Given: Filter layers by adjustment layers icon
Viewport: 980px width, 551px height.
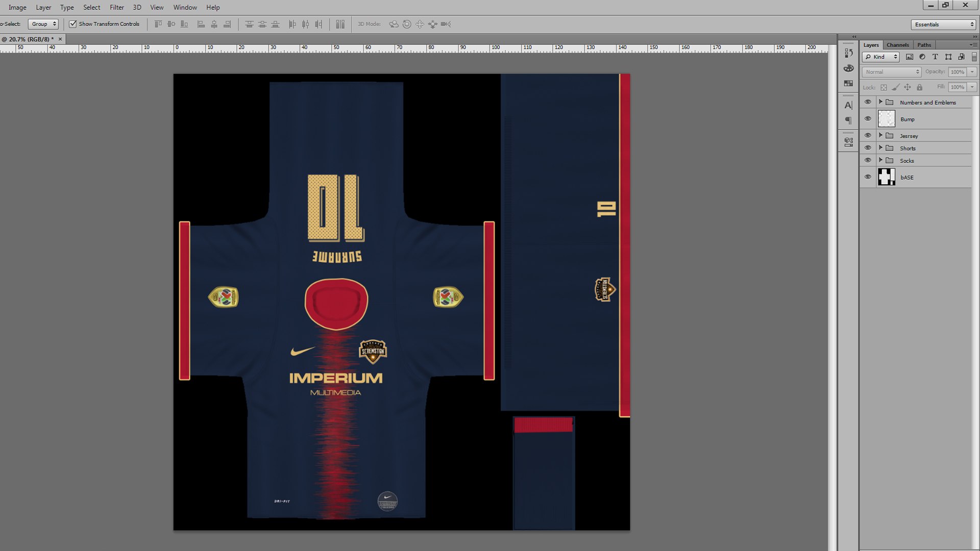Looking at the screenshot, I should (922, 57).
